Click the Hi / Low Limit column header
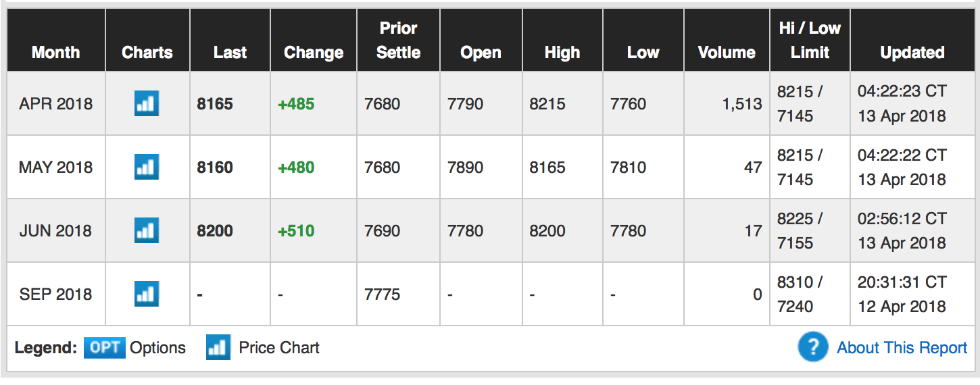Screen dimensions: 980x385 pyautogui.click(x=810, y=41)
